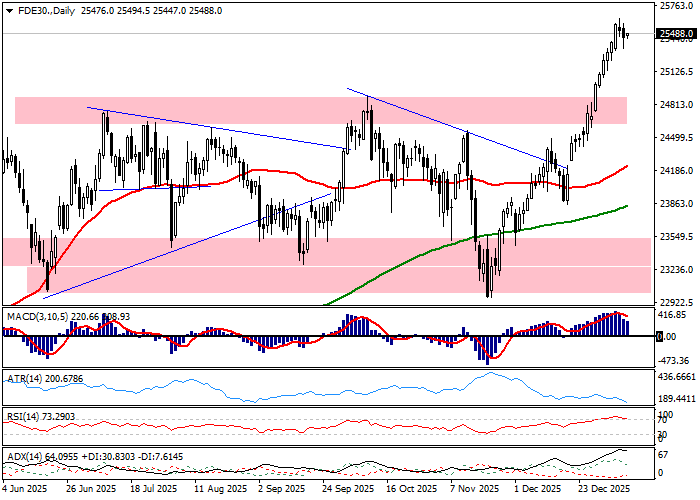Click the 4 Jun 2025 date label
Image resolution: width=700 pixels, height=500 pixels.
tap(27, 490)
